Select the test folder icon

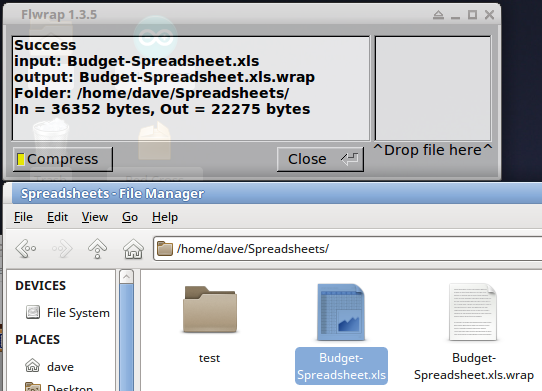pos(209,309)
